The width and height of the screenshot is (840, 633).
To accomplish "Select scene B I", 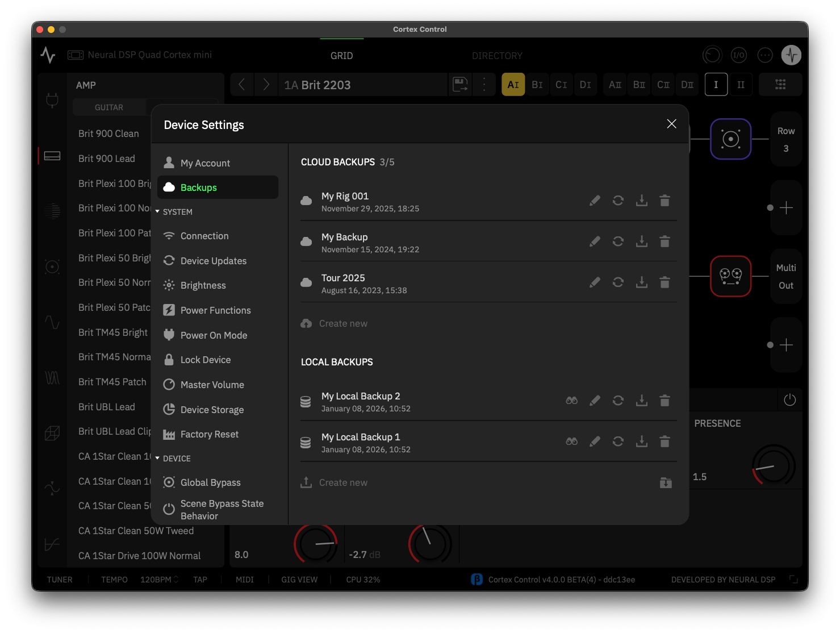I will pyautogui.click(x=537, y=85).
